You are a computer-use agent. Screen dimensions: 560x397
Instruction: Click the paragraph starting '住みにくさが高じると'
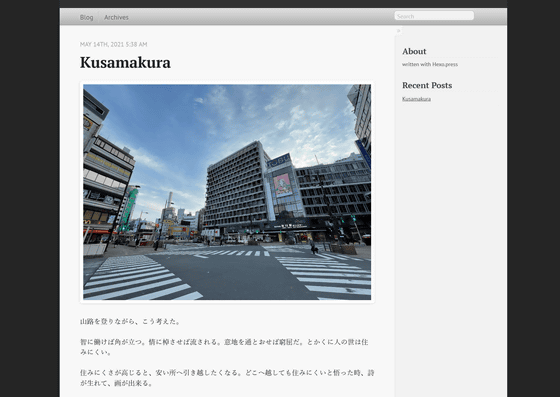[x=227, y=378]
